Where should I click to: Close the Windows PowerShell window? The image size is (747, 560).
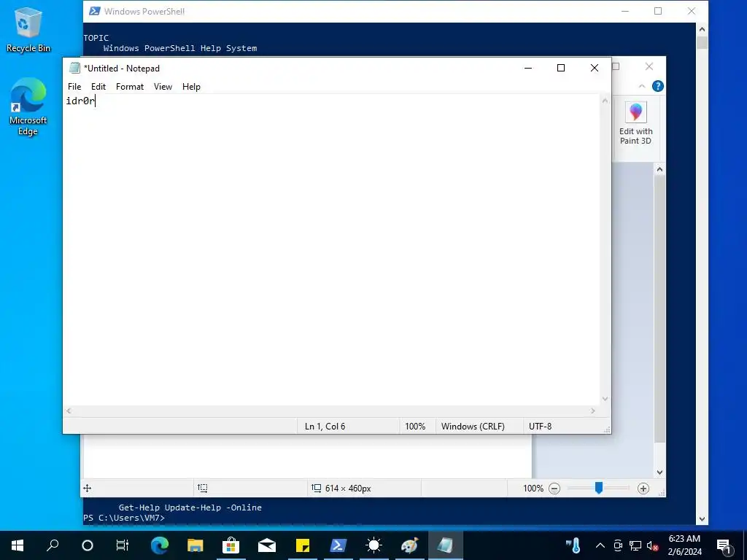(692, 11)
